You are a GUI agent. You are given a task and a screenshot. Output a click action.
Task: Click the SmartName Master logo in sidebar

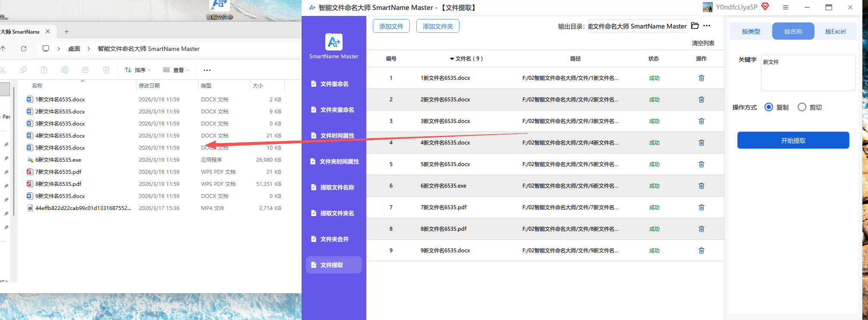(333, 42)
